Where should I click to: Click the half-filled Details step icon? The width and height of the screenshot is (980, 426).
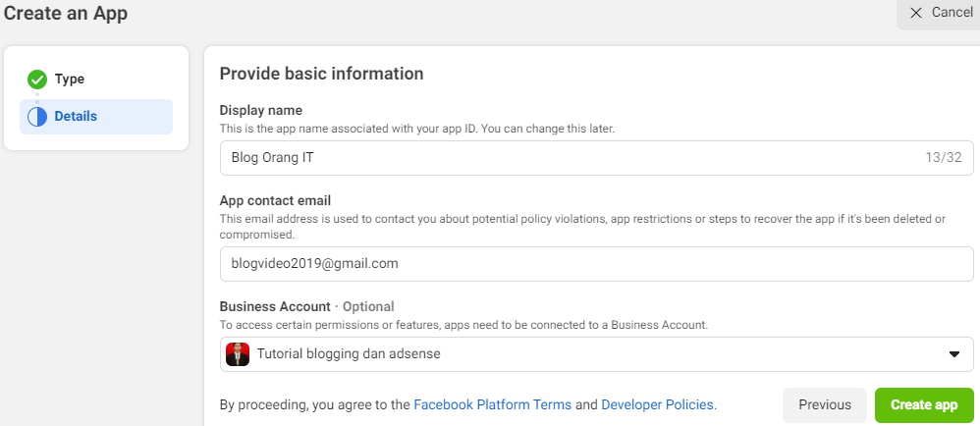tap(37, 117)
